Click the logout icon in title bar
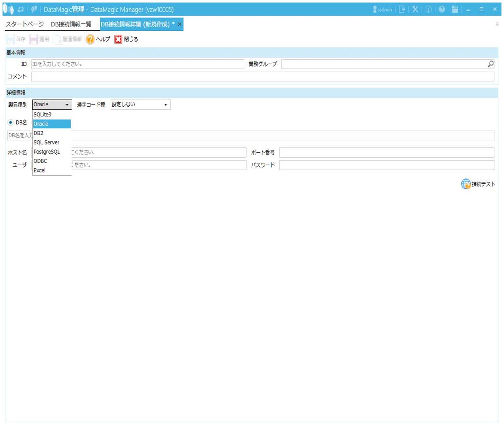The height and width of the screenshot is (430, 504). [402, 9]
